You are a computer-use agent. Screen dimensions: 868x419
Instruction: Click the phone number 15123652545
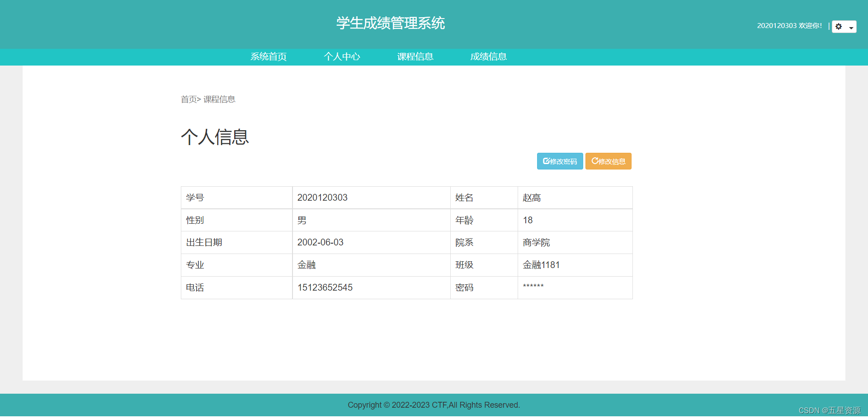tap(325, 287)
